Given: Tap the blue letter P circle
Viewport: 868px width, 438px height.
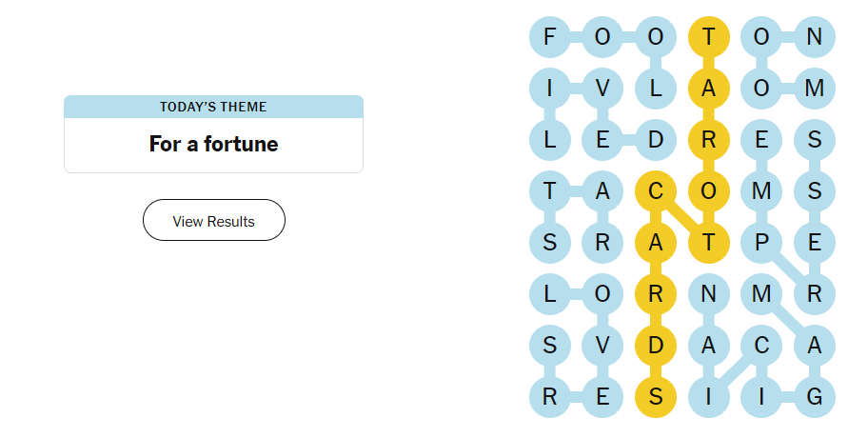Looking at the screenshot, I should [761, 243].
